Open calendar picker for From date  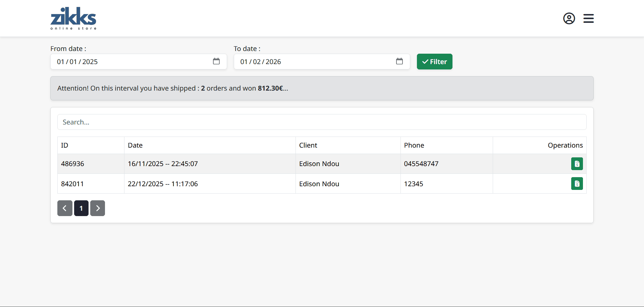216,61
